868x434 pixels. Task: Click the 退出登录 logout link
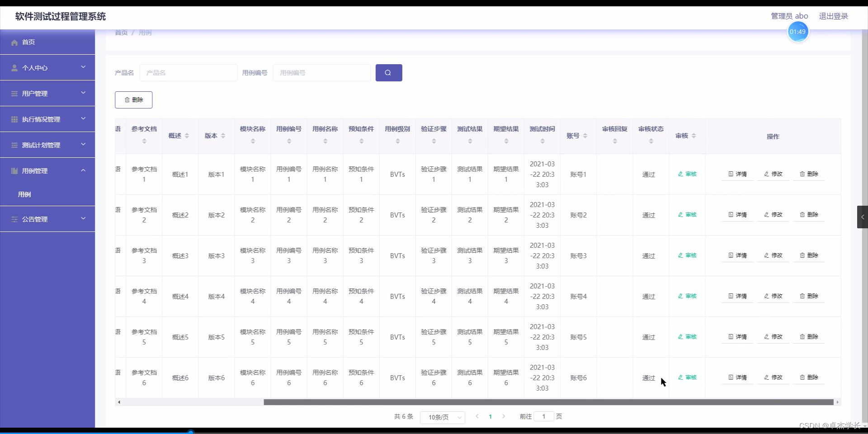(833, 16)
